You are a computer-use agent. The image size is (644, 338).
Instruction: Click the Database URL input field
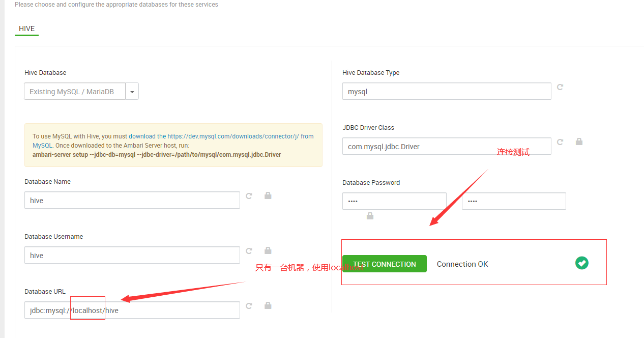pos(132,310)
